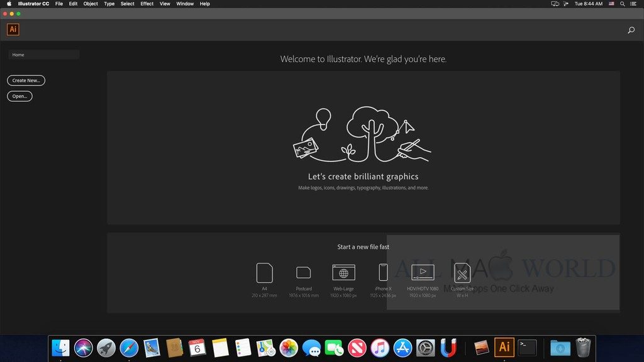
Task: Open Contacts book icon in dock
Action: [175, 348]
